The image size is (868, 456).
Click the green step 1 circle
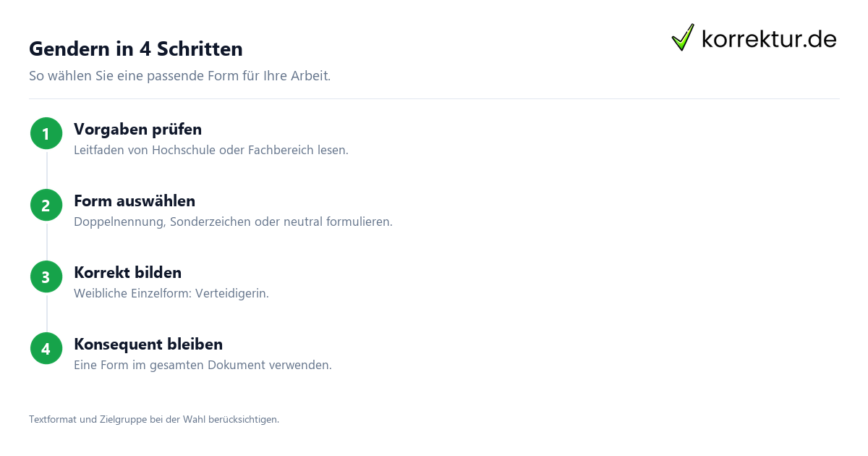point(46,133)
